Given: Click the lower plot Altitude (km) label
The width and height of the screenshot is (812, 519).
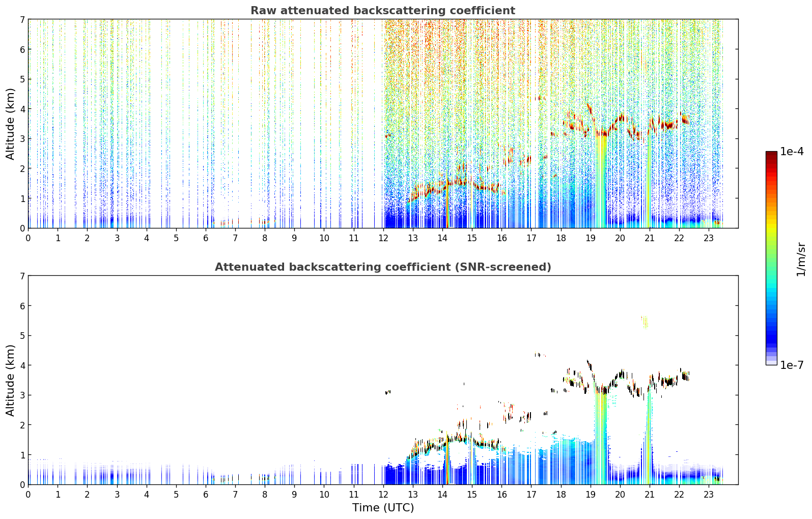Looking at the screenshot, I should point(11,380).
